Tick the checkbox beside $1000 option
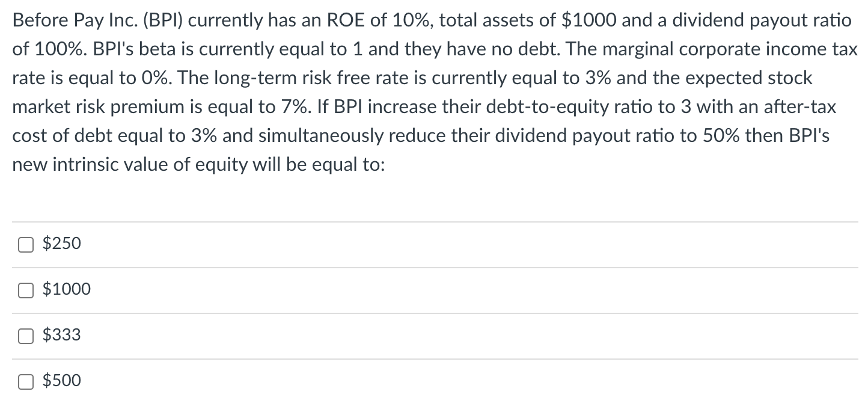 click(x=25, y=290)
